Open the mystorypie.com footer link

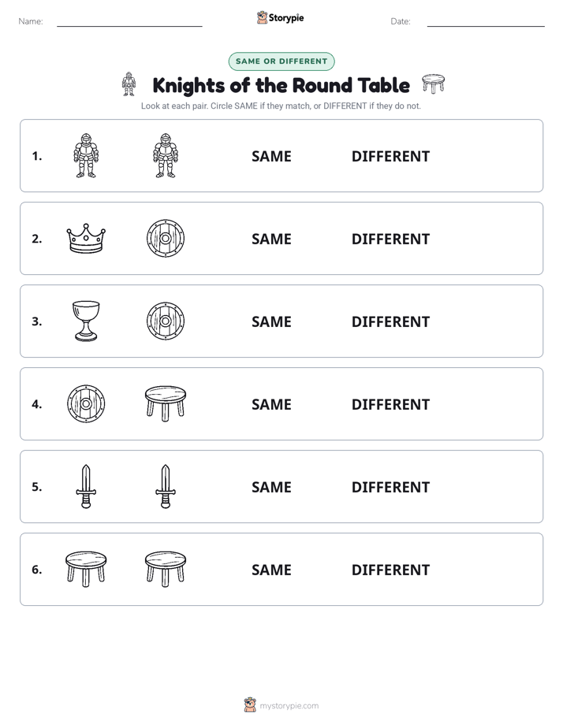tap(289, 706)
